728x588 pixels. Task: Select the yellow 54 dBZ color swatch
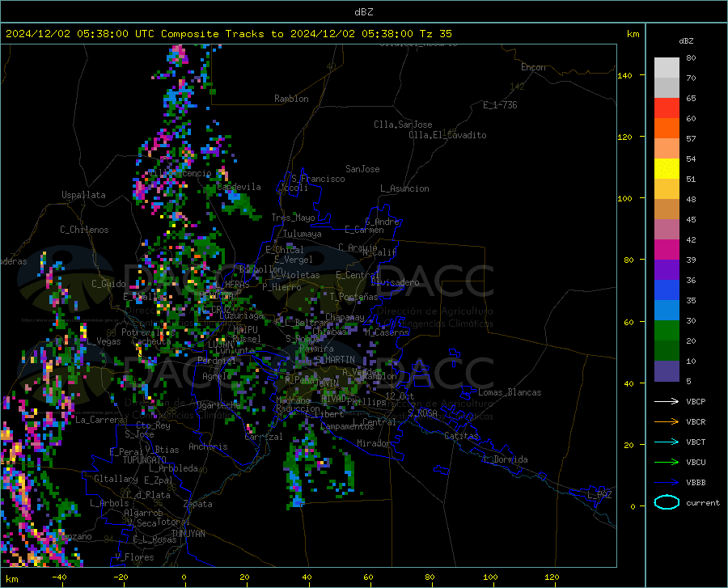(667, 169)
